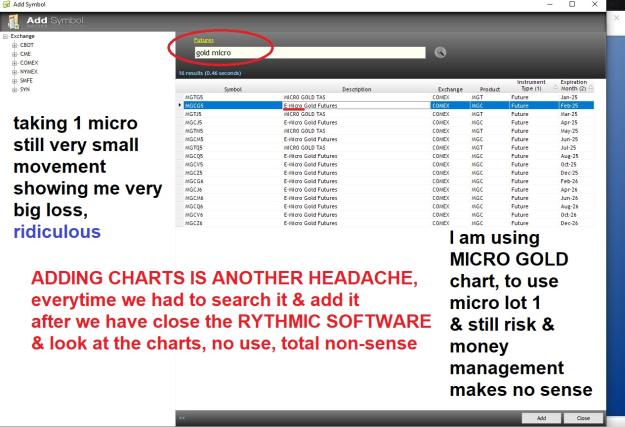
Task: Expand the NYMEX exchange node
Action: [14, 72]
